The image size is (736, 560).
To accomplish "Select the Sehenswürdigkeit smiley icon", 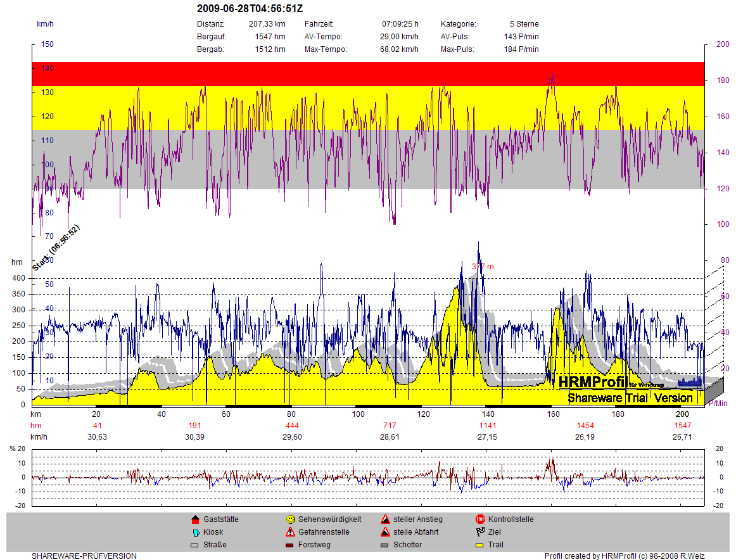I will 290,519.
